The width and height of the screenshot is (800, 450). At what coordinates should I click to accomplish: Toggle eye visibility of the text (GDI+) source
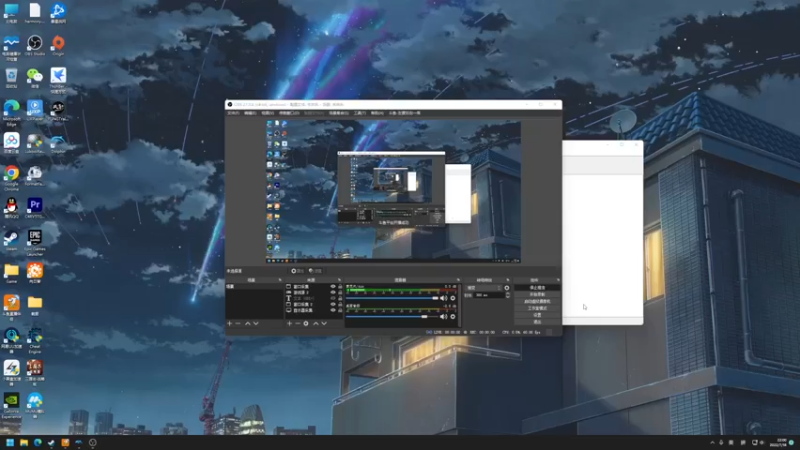pyautogui.click(x=333, y=298)
